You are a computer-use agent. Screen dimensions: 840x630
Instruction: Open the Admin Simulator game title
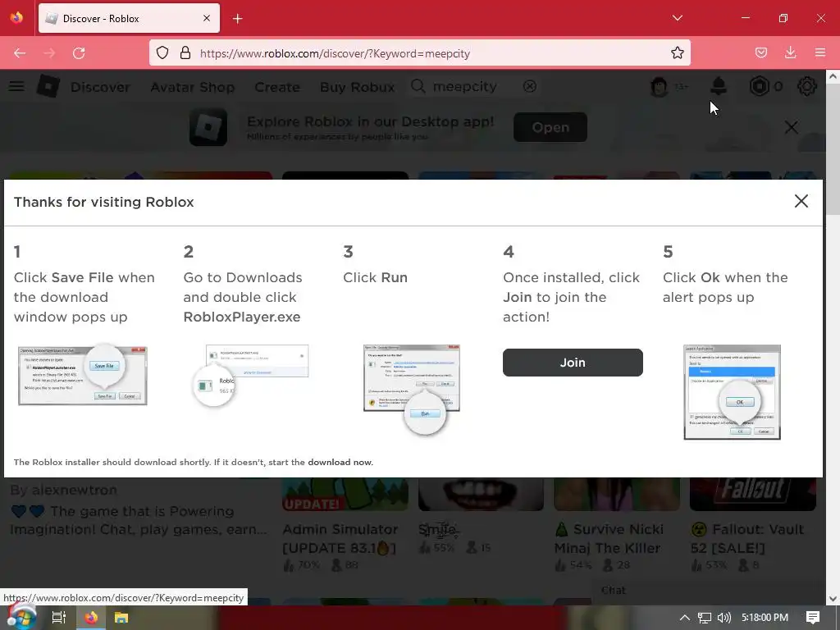click(340, 538)
